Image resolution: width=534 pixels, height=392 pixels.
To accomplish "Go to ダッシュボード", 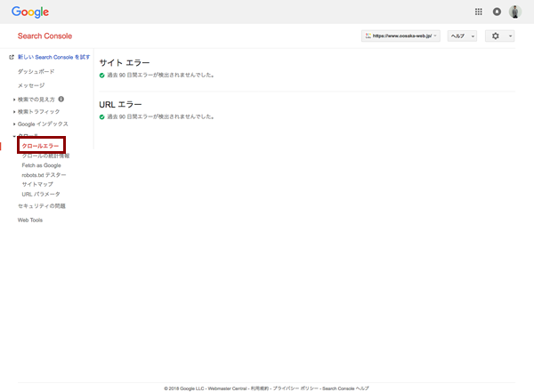I will tap(36, 71).
